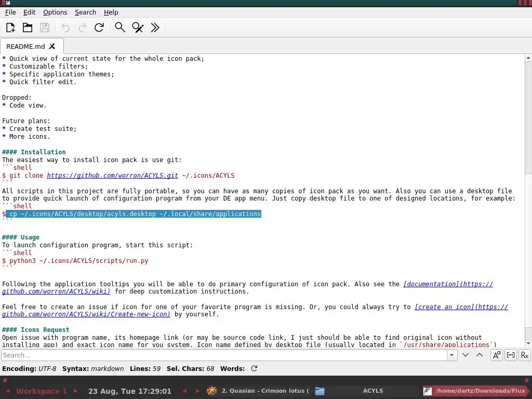Find next match with down chevron
532x399 pixels.
click(x=465, y=355)
